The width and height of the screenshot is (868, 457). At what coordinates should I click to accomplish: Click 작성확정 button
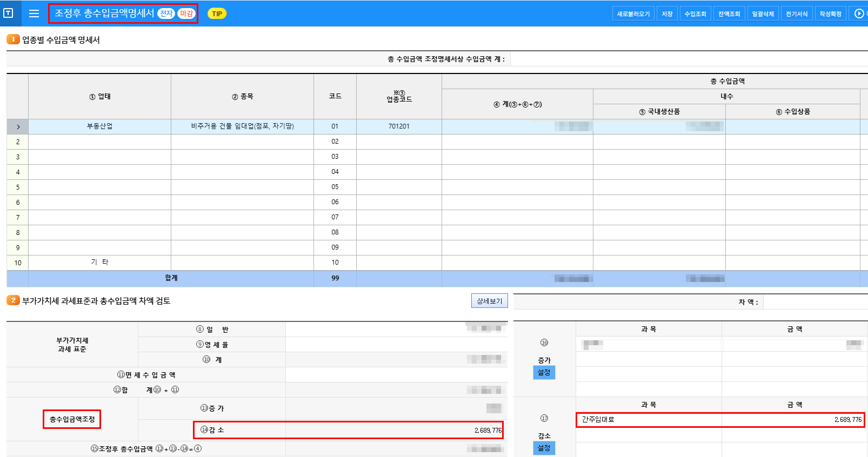[830, 14]
